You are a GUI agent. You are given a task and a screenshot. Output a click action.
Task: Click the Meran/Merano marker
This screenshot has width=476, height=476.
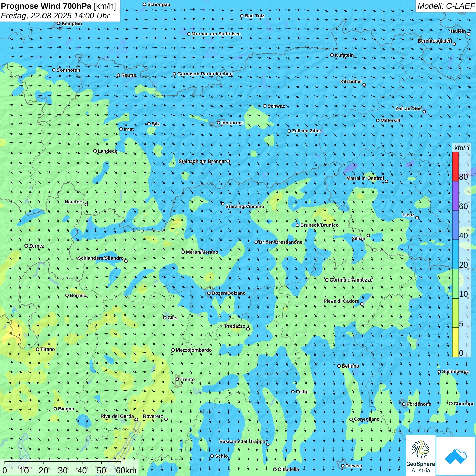tap(183, 252)
